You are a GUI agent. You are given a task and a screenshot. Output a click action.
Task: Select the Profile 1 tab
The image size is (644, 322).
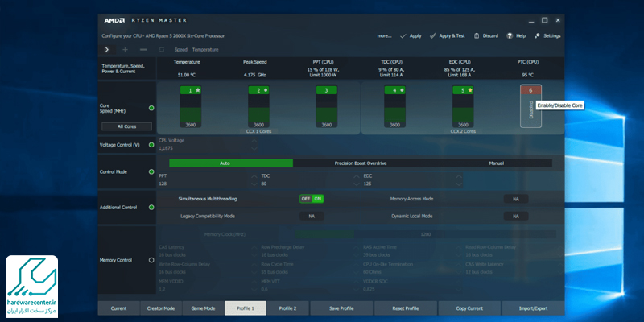point(246,308)
